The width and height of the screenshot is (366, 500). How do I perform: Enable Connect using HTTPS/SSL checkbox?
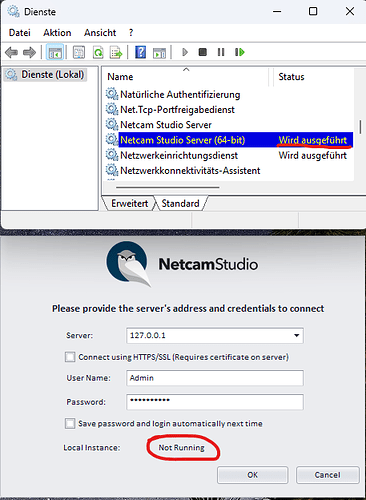[70, 357]
